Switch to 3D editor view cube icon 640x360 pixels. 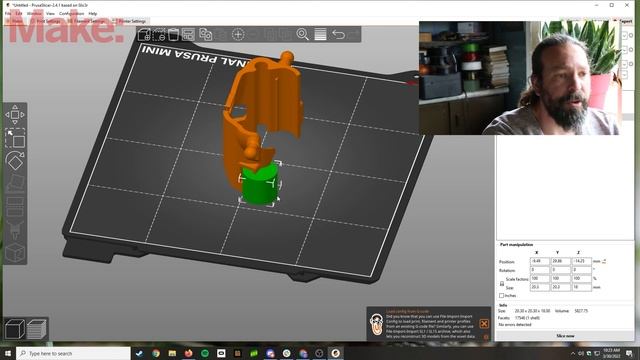tap(15, 329)
